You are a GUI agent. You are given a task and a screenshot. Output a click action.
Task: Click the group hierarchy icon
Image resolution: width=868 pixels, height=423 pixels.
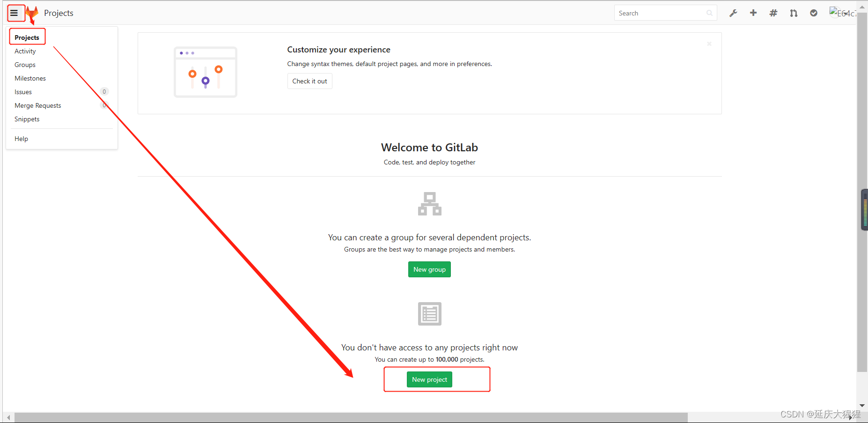pyautogui.click(x=430, y=203)
